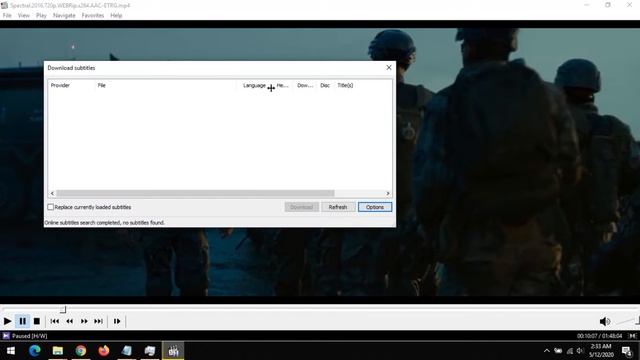Screen dimensions: 640x360
Task: Open the taskbar clock and calendar
Action: [601, 351]
